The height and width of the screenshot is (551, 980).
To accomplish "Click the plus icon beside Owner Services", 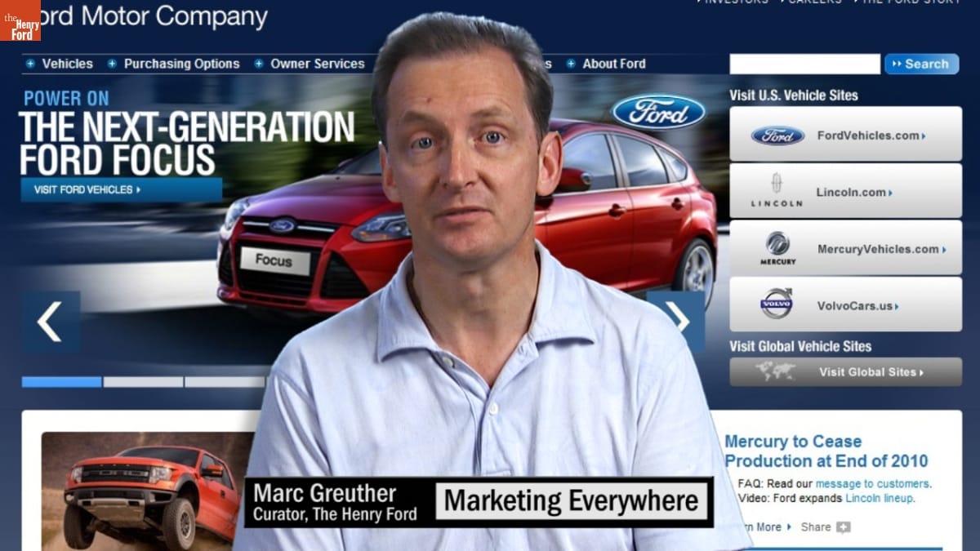I will [x=259, y=64].
